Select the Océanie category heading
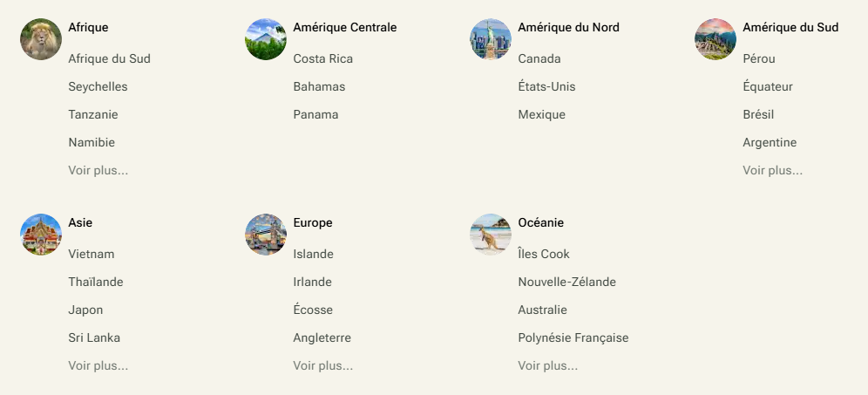Viewport: 868px width, 395px height. (x=540, y=222)
